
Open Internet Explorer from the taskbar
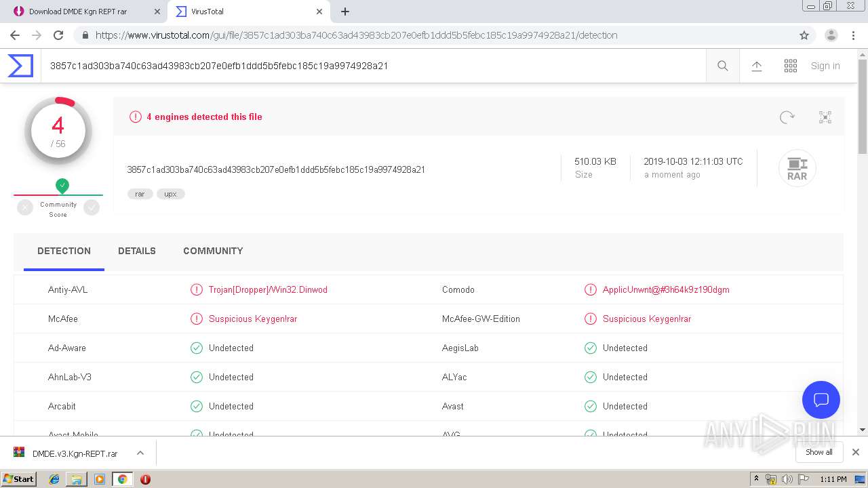(54, 479)
